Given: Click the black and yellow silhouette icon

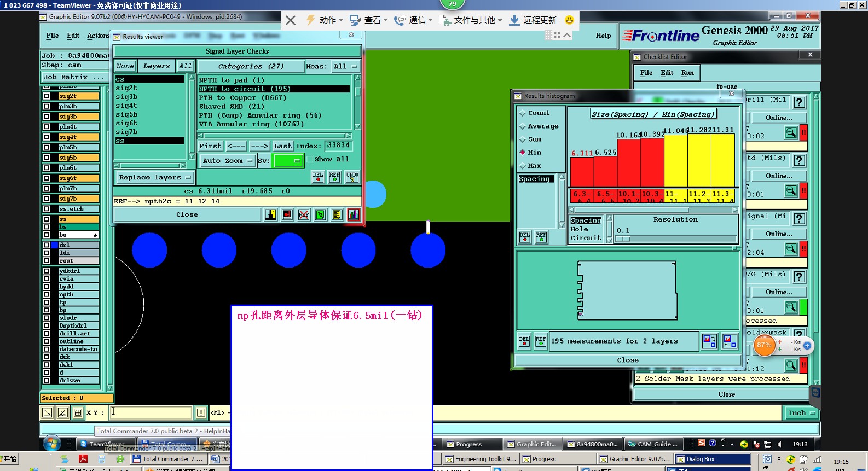Looking at the screenshot, I should (271, 215).
